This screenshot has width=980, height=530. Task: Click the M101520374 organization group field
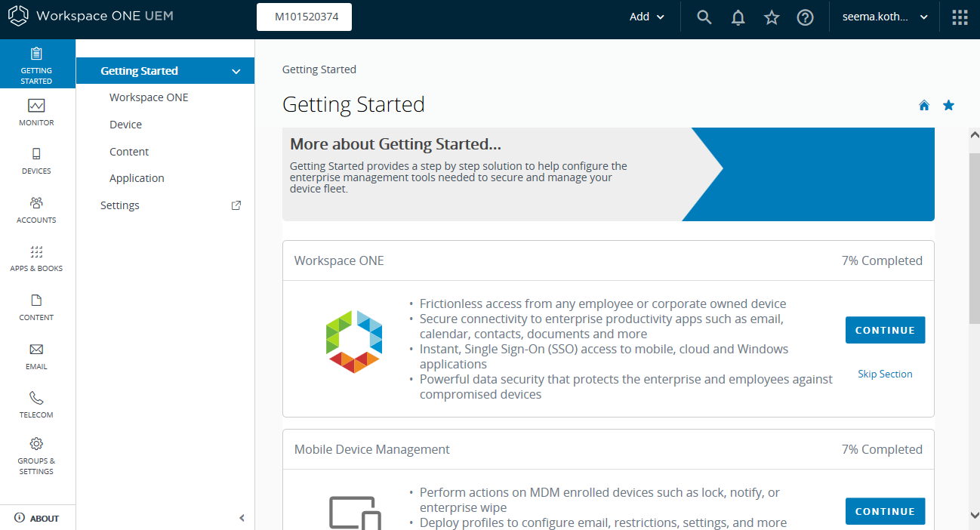point(304,17)
